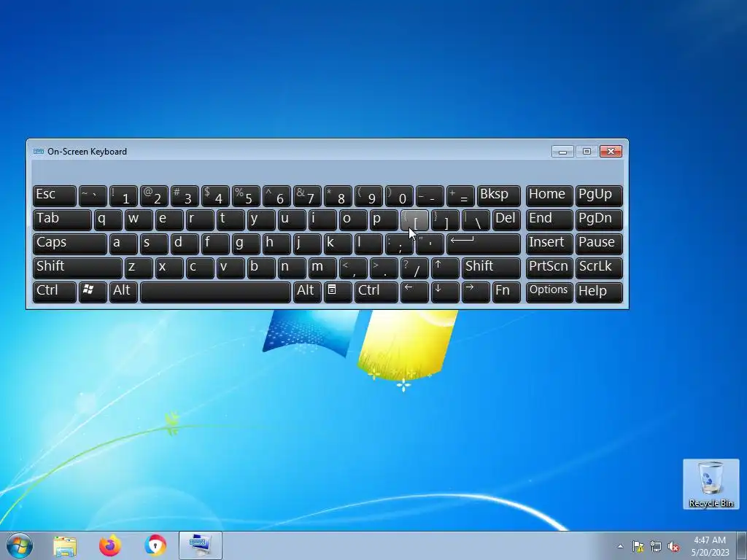Click the 0 key
Screen dimensions: 747x560
point(399,195)
